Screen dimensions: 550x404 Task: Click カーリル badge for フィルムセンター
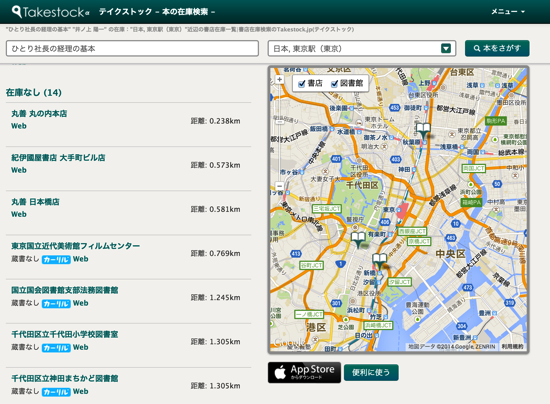(56, 260)
